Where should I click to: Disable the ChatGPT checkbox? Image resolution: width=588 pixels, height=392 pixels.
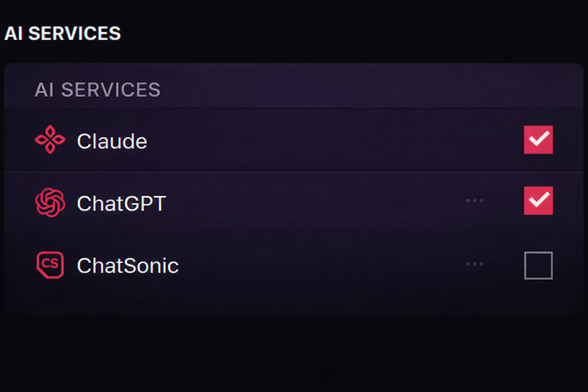pyautogui.click(x=538, y=200)
